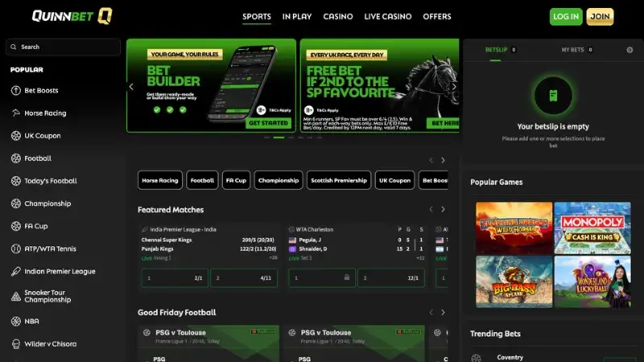
Task: Advance the Featured Matches carousel right
Action: click(x=444, y=209)
